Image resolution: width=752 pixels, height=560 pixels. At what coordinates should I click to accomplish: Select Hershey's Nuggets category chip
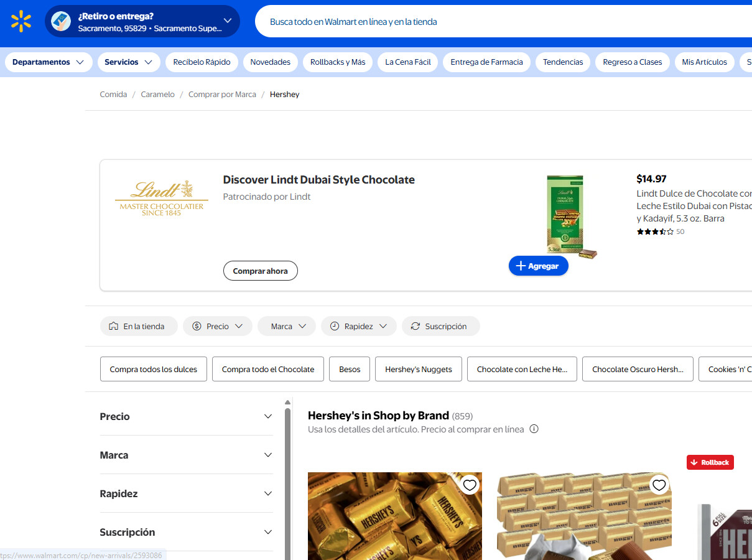click(x=419, y=369)
